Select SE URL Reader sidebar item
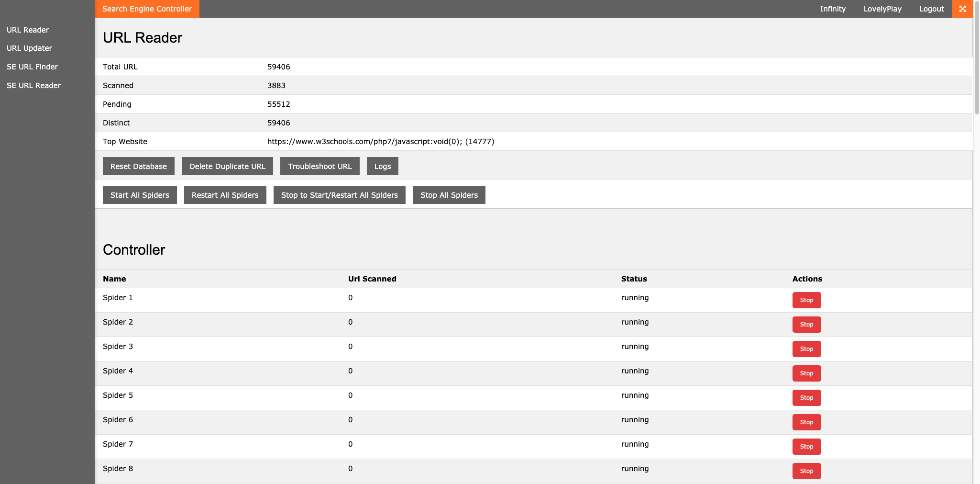 [33, 86]
